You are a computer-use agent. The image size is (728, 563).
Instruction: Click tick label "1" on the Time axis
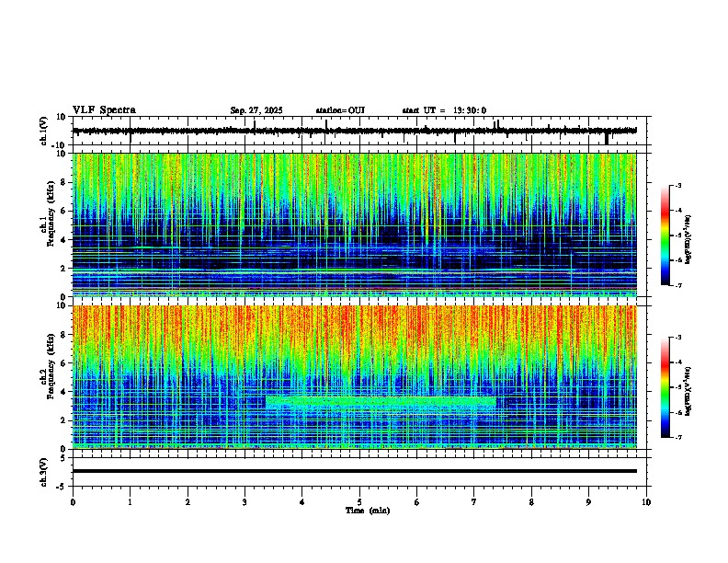[x=130, y=502]
